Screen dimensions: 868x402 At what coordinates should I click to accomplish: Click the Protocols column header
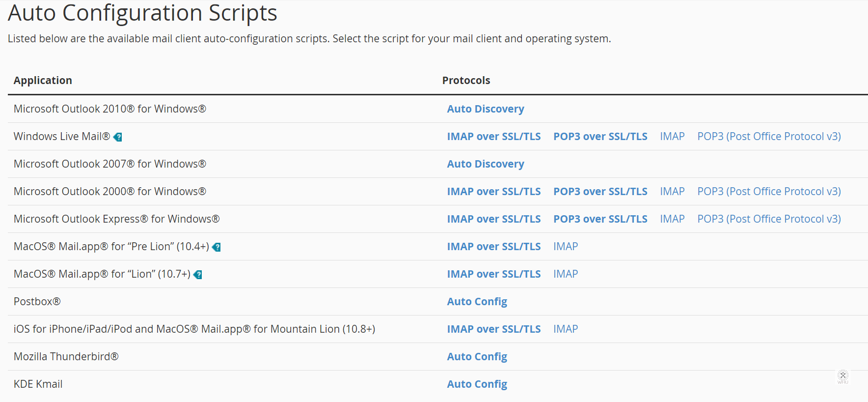point(466,81)
